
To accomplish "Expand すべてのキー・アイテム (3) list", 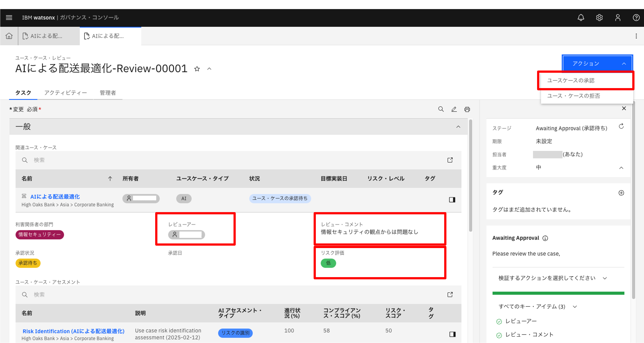I will 538,307.
